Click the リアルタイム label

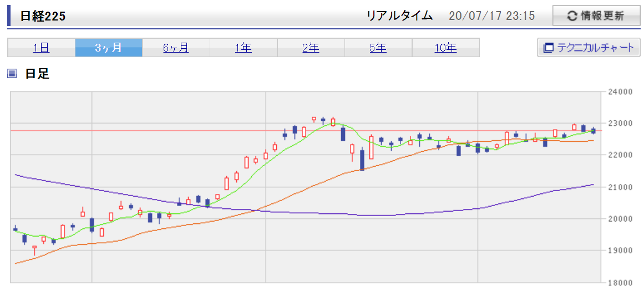[399, 16]
